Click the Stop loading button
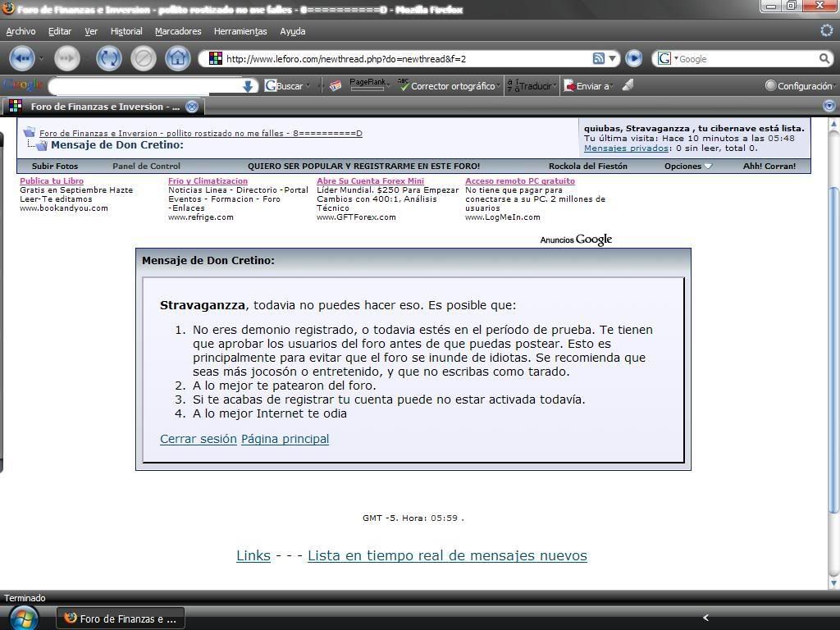The height and width of the screenshot is (630, 840). coord(143,58)
